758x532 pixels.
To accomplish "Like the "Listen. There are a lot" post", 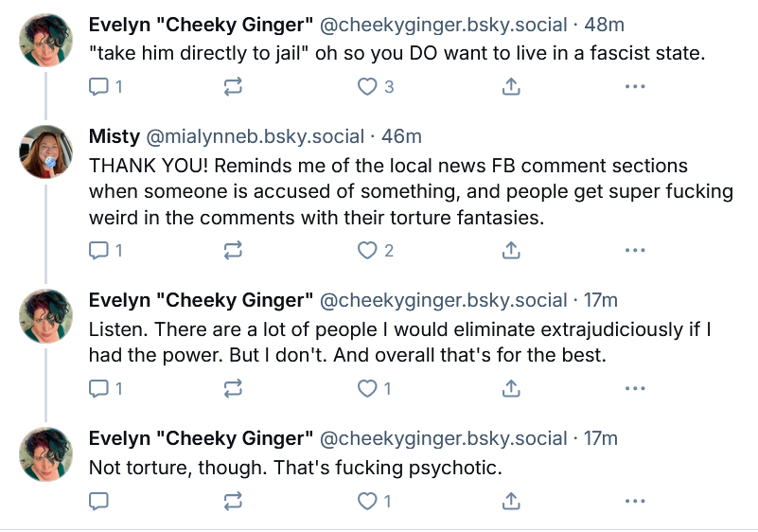I will point(367,388).
